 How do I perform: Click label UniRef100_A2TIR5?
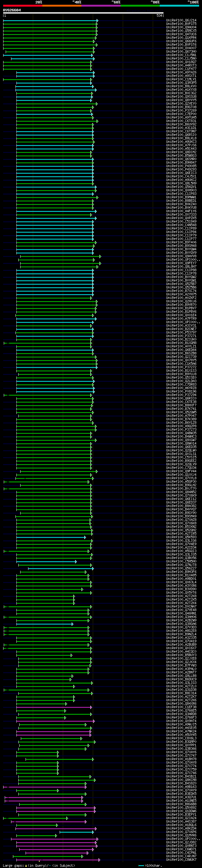(181, 534)
